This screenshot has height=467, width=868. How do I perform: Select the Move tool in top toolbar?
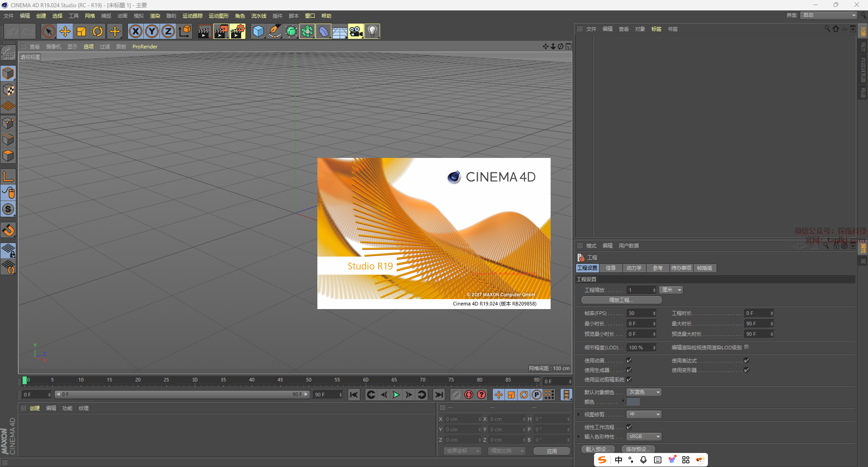(65, 31)
